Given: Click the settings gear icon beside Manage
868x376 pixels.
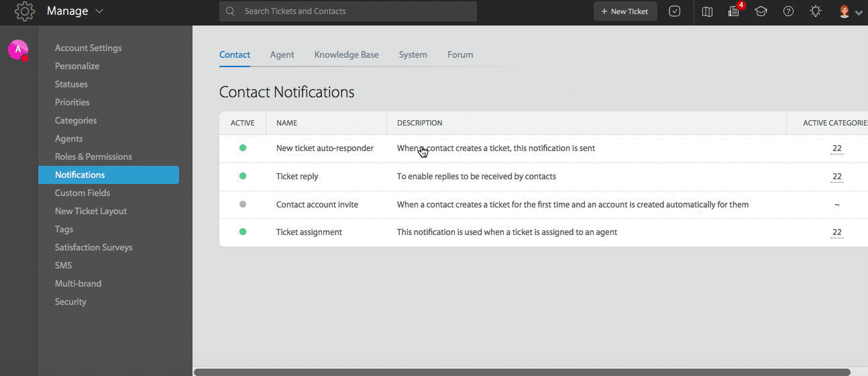Looking at the screenshot, I should coord(25,11).
